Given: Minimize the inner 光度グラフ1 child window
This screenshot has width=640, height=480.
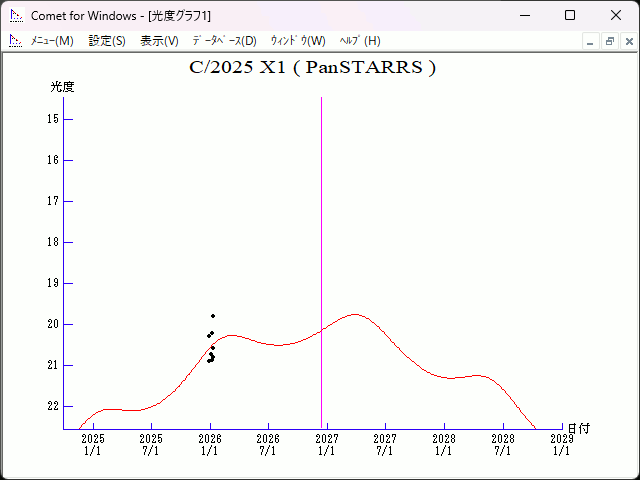Looking at the screenshot, I should click(591, 42).
